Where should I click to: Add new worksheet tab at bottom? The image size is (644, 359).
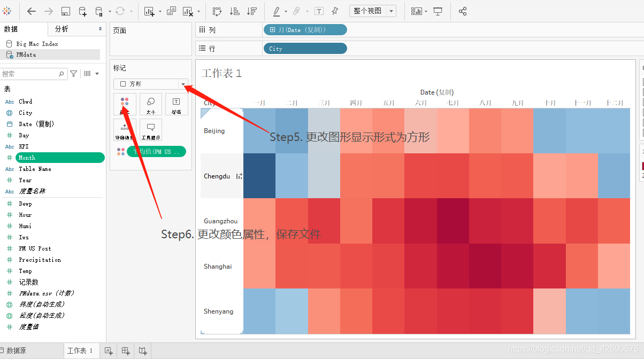click(109, 351)
